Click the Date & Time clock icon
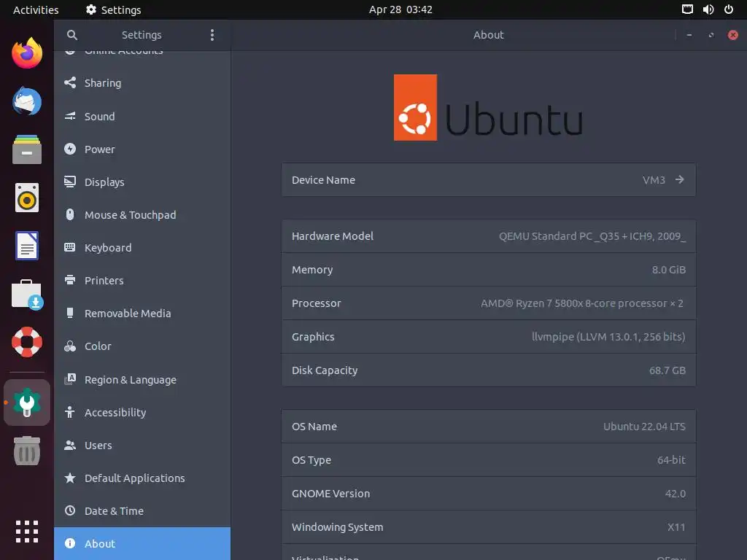This screenshot has width=747, height=560. [x=70, y=511]
